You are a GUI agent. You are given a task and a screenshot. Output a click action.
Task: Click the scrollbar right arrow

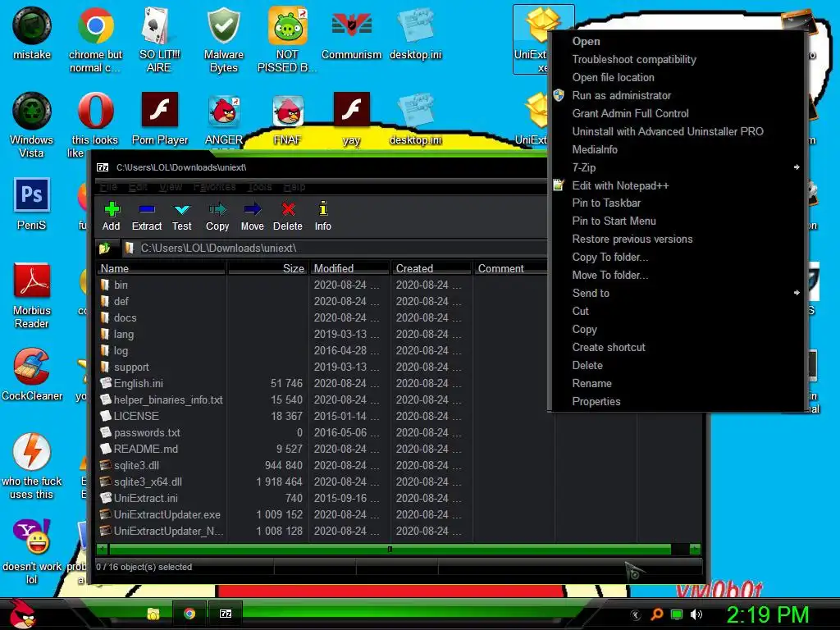pos(695,549)
